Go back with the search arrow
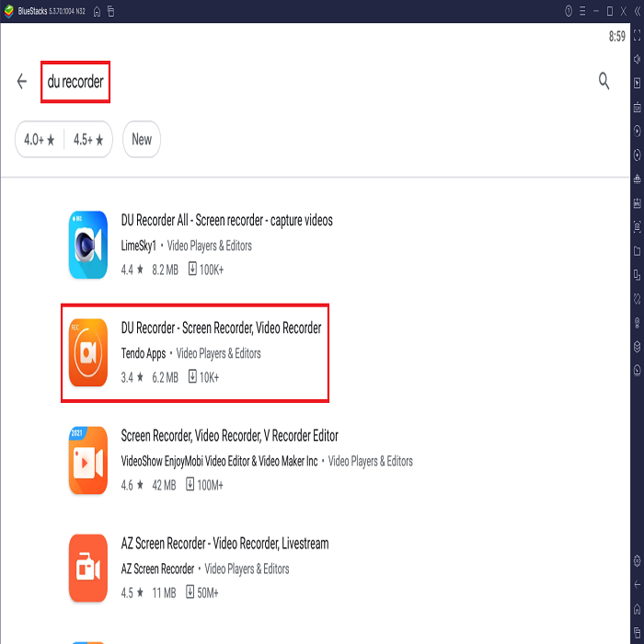Image resolution: width=644 pixels, height=644 pixels. (22, 81)
